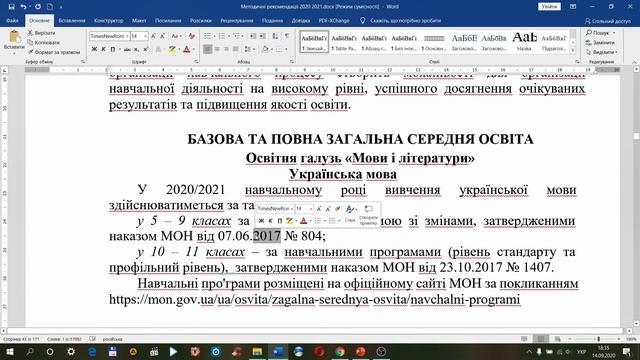
Task: Open the File Explorer taskbar icon
Action: click(x=257, y=351)
